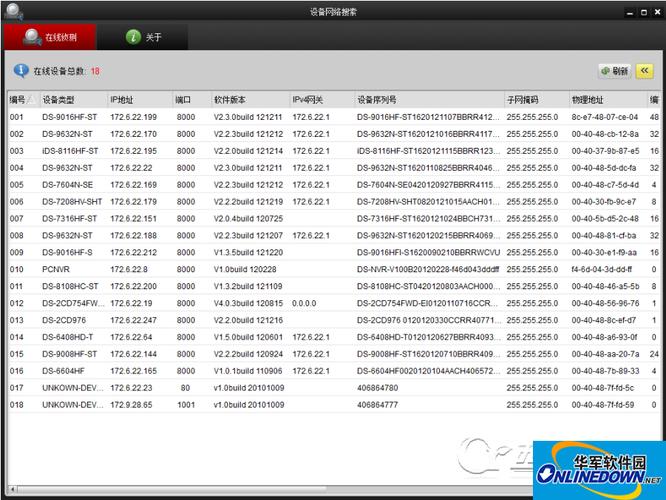Select device DS-7604N-SE
This screenshot has width=666, height=500.
click(67, 185)
